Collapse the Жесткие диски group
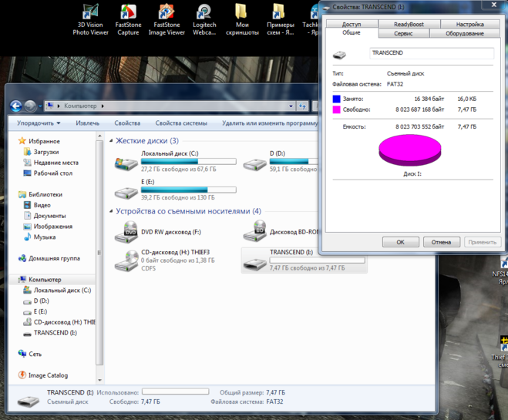 (x=111, y=141)
